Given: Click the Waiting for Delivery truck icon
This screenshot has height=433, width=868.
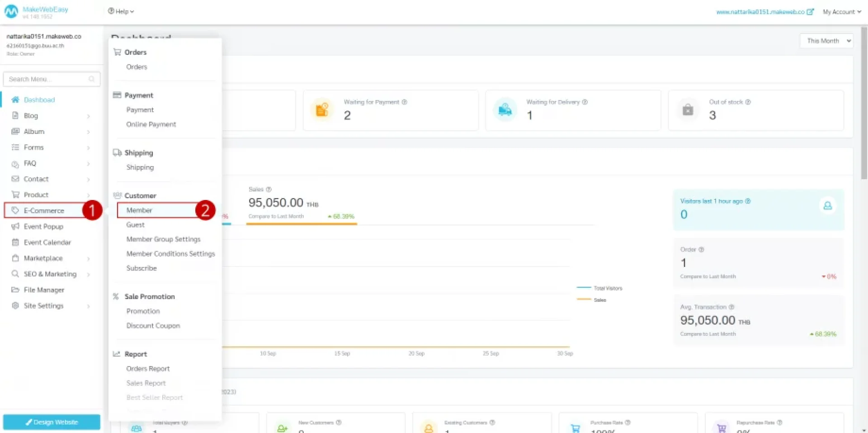Looking at the screenshot, I should pyautogui.click(x=505, y=110).
